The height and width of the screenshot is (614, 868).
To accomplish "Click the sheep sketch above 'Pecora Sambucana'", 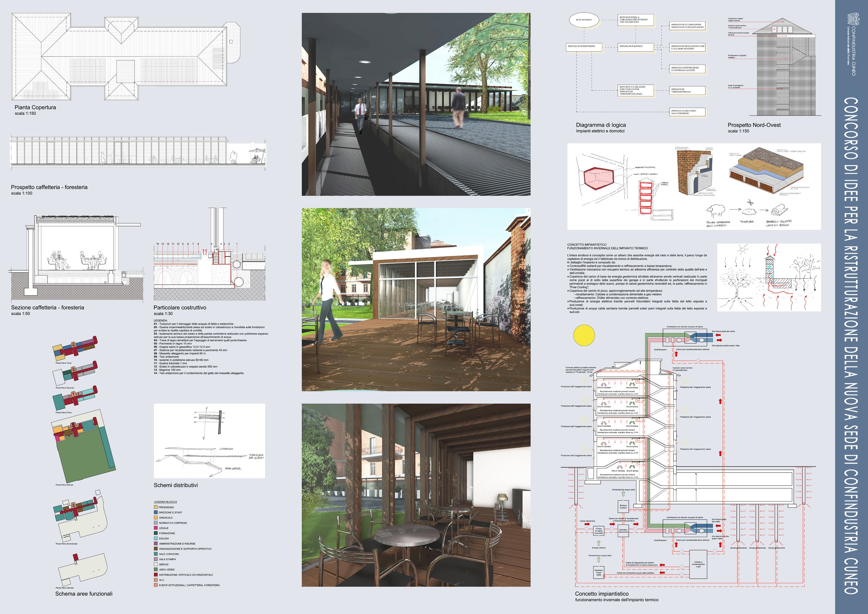I will pos(716,210).
